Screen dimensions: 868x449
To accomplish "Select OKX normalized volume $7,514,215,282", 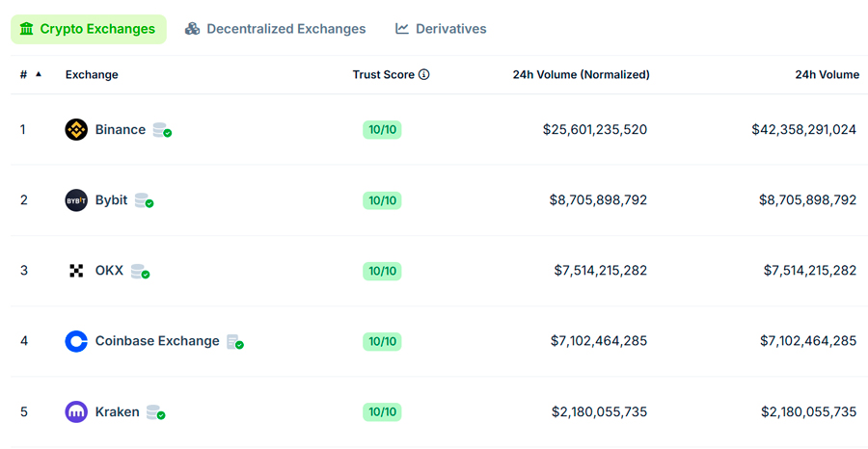I will (601, 271).
